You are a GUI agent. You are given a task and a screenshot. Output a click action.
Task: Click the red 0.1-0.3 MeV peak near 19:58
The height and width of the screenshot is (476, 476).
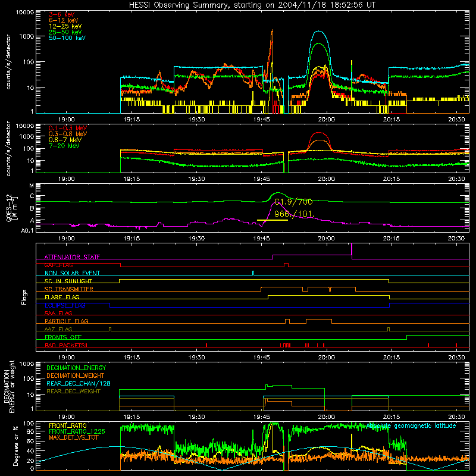(319, 132)
